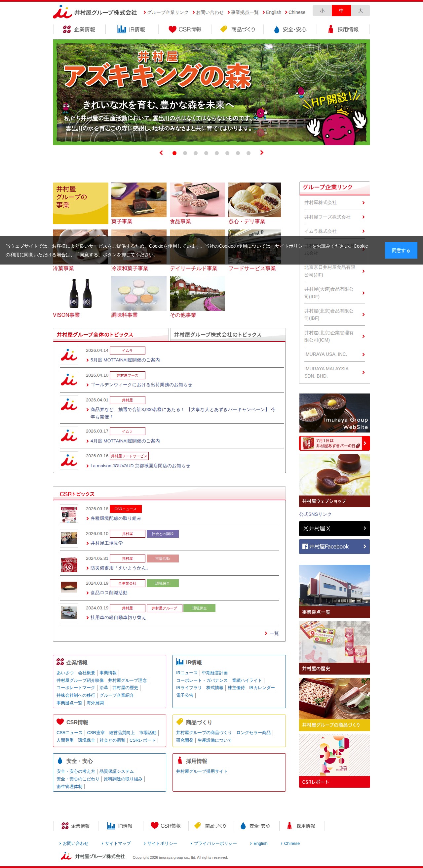This screenshot has height=868, width=423.
Task: Expand イムラ株式会社 link arrow
Action: tap(364, 231)
